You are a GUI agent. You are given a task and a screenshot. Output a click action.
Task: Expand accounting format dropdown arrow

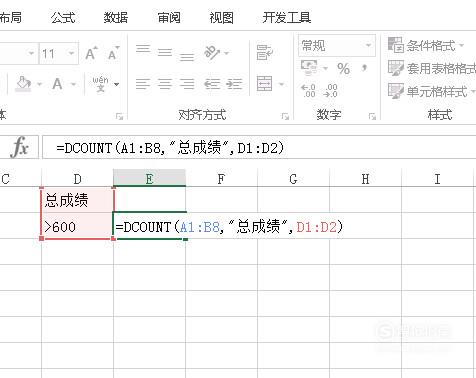326,69
